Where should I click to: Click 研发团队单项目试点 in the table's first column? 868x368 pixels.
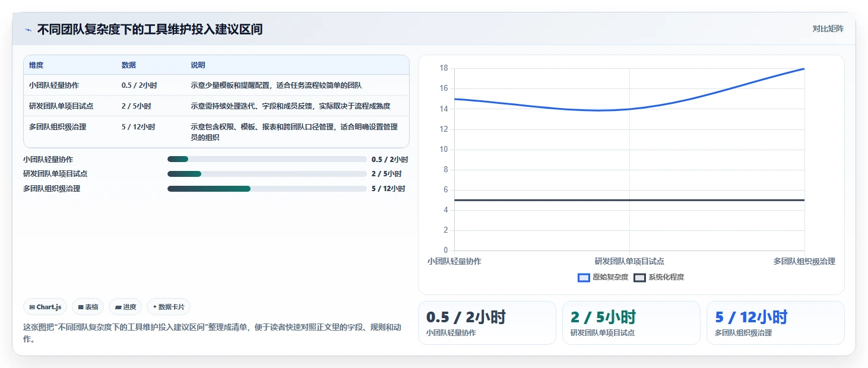(x=61, y=106)
